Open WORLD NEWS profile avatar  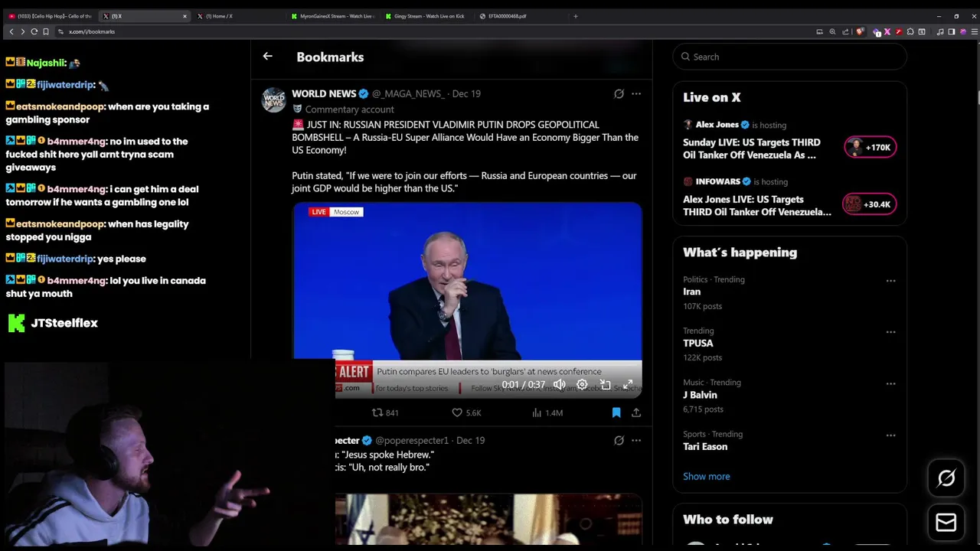coord(274,100)
